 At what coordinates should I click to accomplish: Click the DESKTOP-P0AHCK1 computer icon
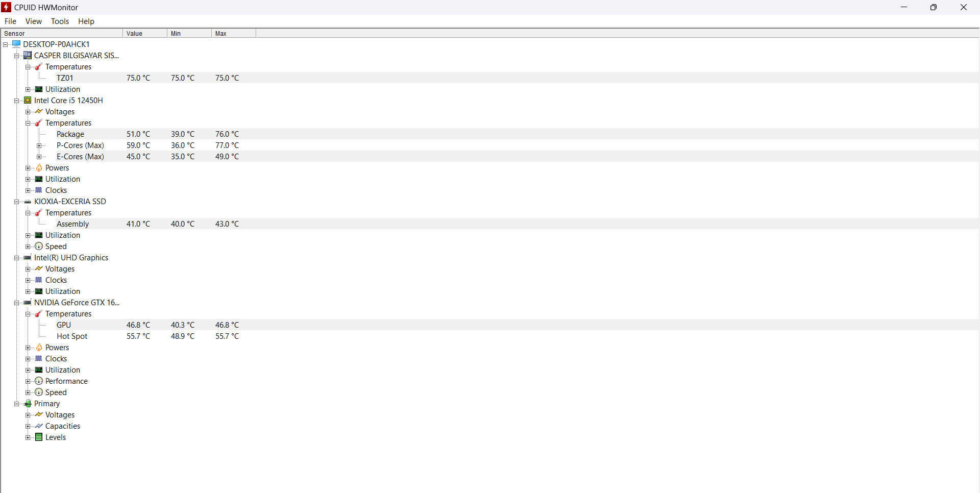coord(16,44)
